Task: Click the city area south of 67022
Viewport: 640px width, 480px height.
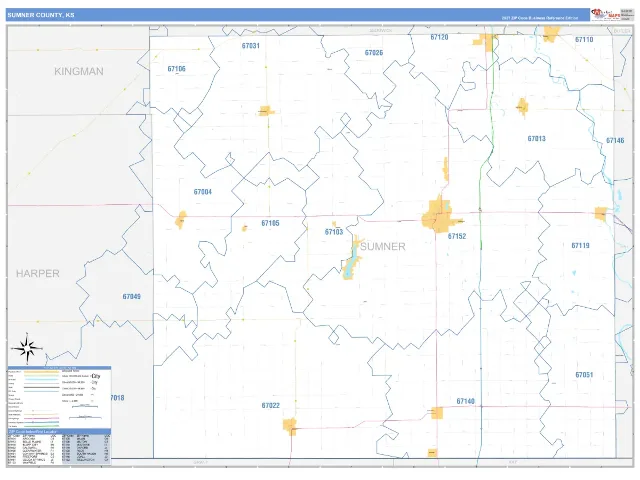Action: pyautogui.click(x=290, y=426)
